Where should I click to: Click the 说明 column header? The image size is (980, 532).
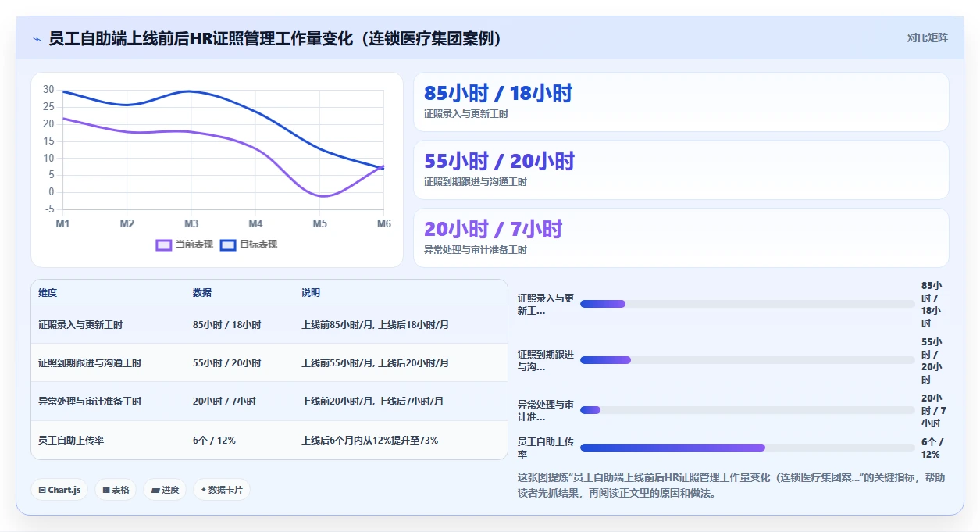point(311,293)
